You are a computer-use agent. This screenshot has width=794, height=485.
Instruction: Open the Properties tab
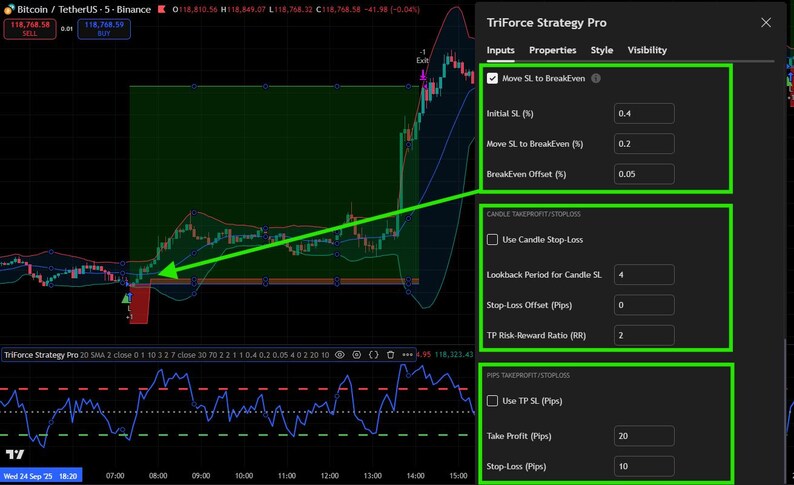click(552, 50)
